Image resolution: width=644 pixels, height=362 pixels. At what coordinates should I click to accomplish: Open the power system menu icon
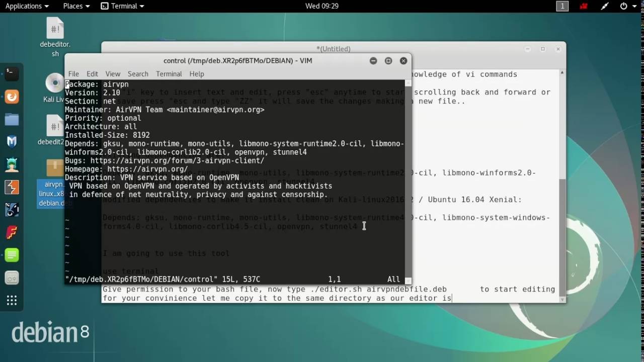(624, 6)
